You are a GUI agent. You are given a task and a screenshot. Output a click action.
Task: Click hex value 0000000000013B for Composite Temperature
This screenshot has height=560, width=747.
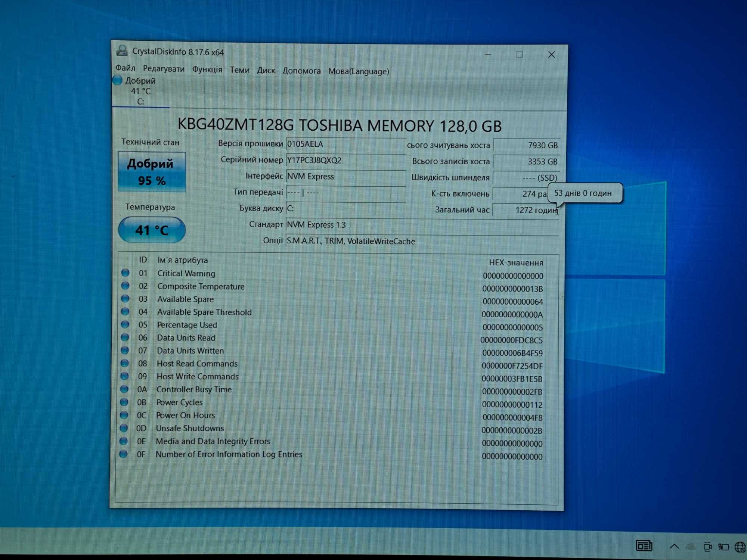tap(512, 289)
